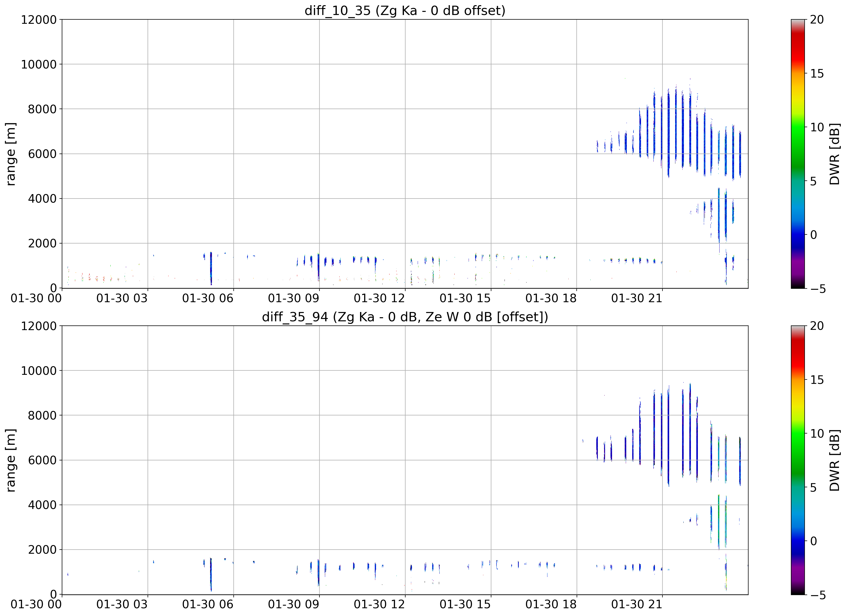Click the "01-30 09" x-tick under the diff_35_94 plot
This screenshot has width=847, height=616.
(294, 604)
